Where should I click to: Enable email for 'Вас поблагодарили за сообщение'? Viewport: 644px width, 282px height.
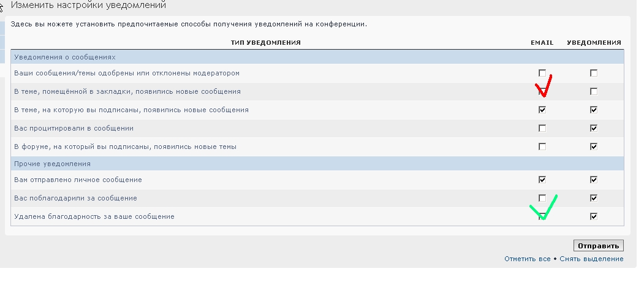click(542, 198)
